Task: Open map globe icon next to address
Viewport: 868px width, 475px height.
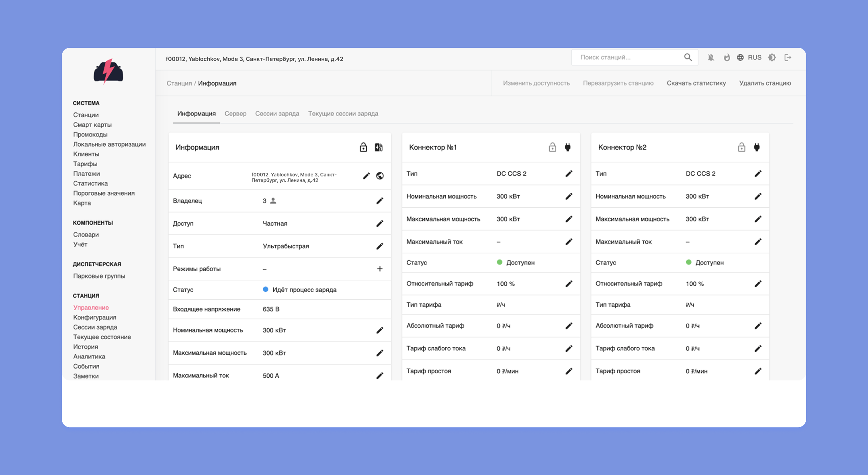Action: tap(380, 176)
